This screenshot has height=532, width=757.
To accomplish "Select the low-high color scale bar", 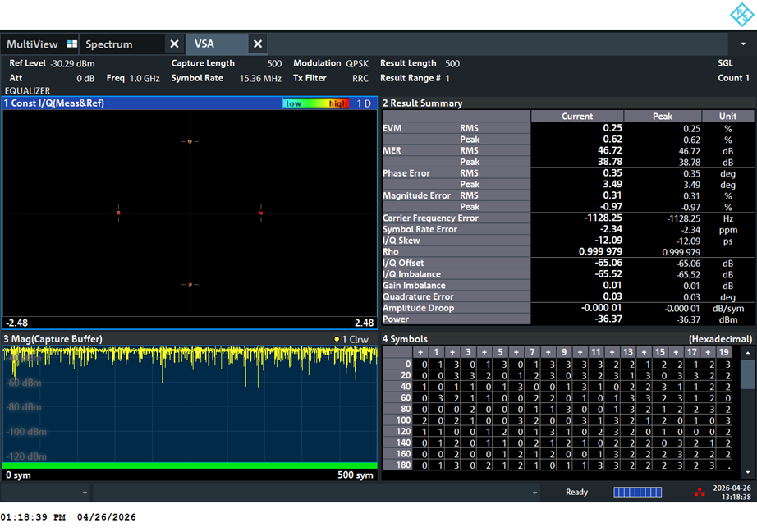I will pos(315,103).
